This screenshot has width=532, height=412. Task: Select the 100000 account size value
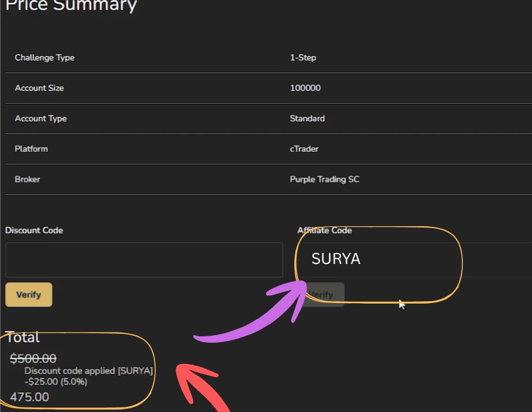[306, 88]
